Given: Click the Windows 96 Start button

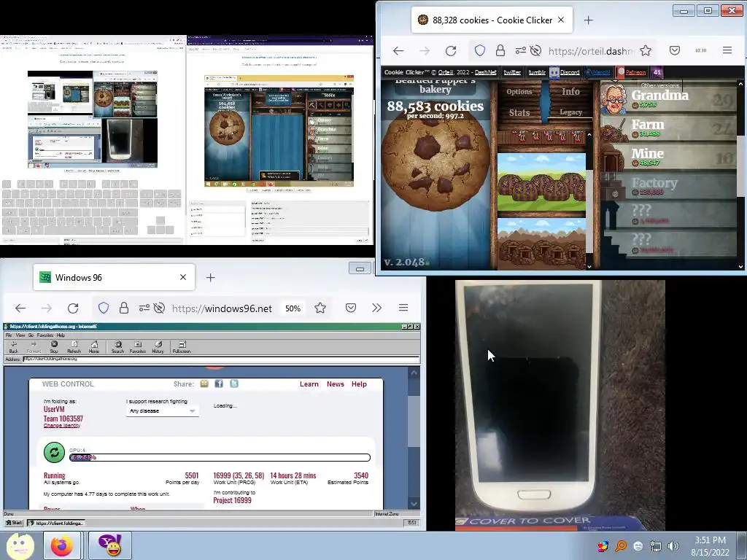Looking at the screenshot, I should pos(14,523).
